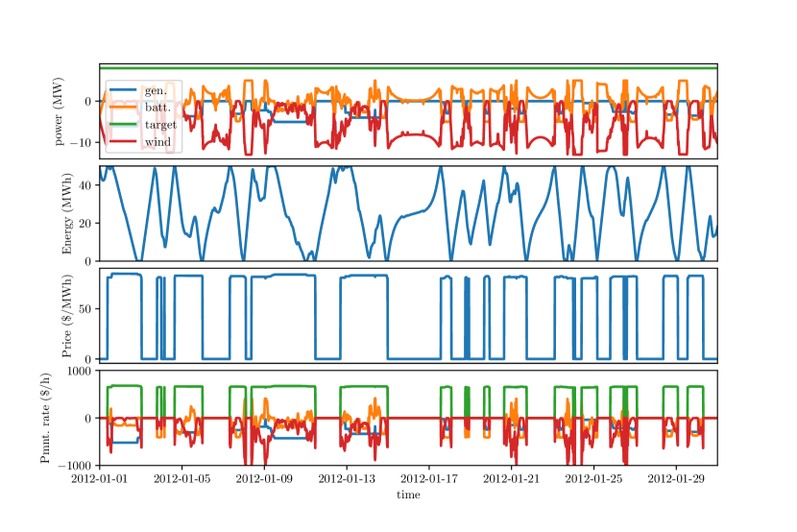The image size is (797, 532).
Task: Select the green line sample beside 'target'
Action: click(124, 124)
